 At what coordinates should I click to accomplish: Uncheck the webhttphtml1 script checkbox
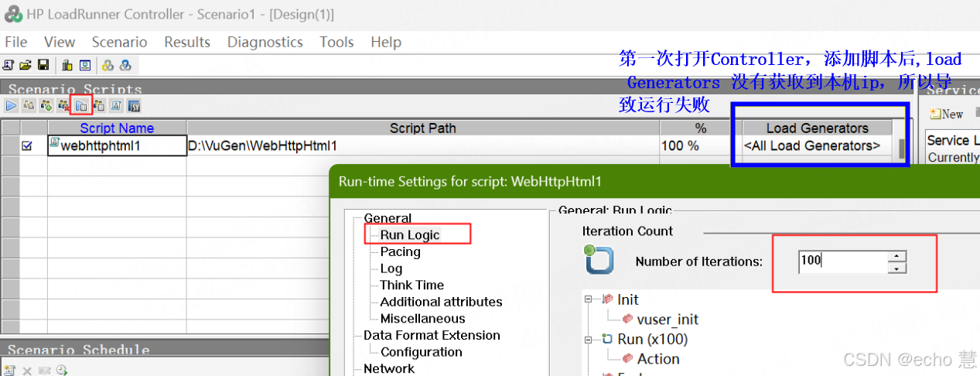(x=28, y=145)
